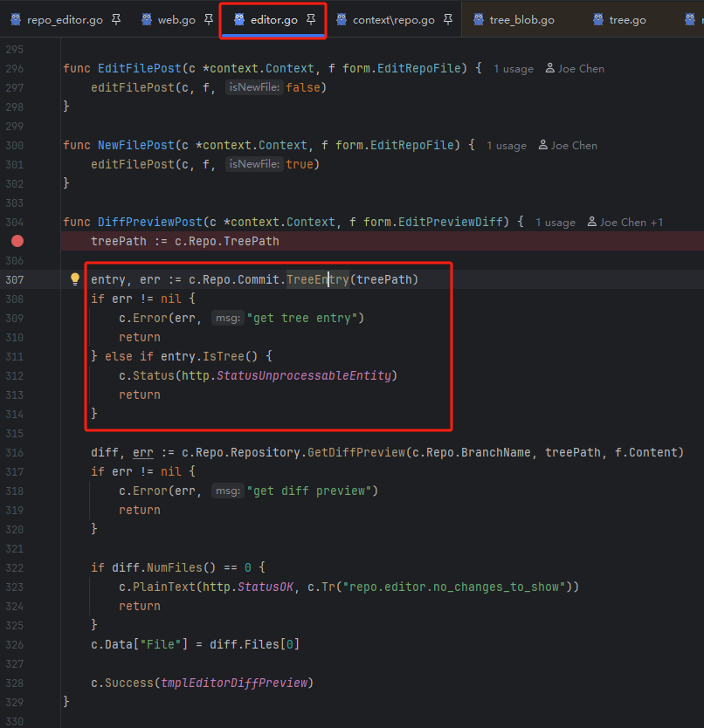
Task: Remove the red breakpoint on line 305
Action: (x=17, y=241)
